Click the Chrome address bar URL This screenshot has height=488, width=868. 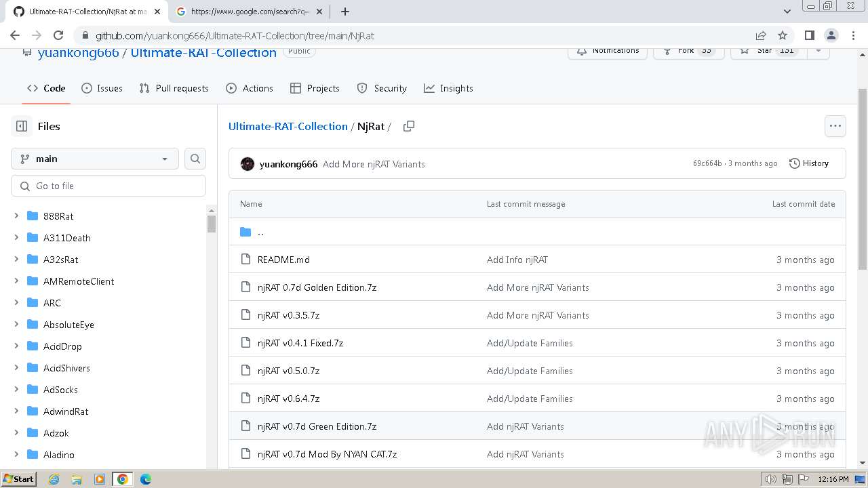point(235,35)
